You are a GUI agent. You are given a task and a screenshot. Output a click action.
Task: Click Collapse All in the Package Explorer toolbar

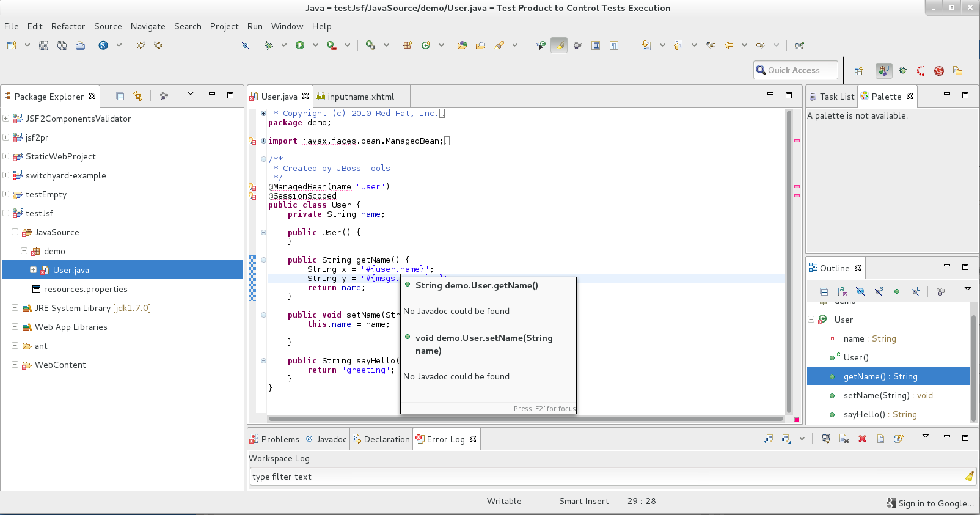(x=120, y=96)
